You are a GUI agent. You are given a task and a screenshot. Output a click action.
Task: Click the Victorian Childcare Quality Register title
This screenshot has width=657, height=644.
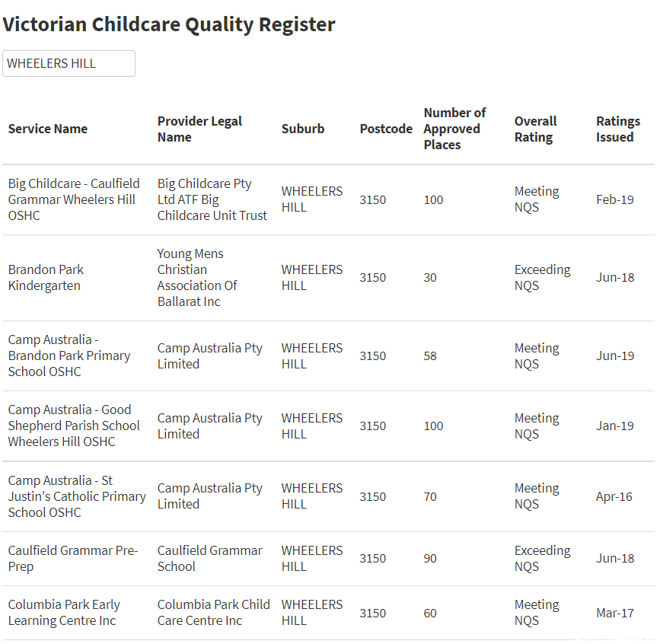169,24
